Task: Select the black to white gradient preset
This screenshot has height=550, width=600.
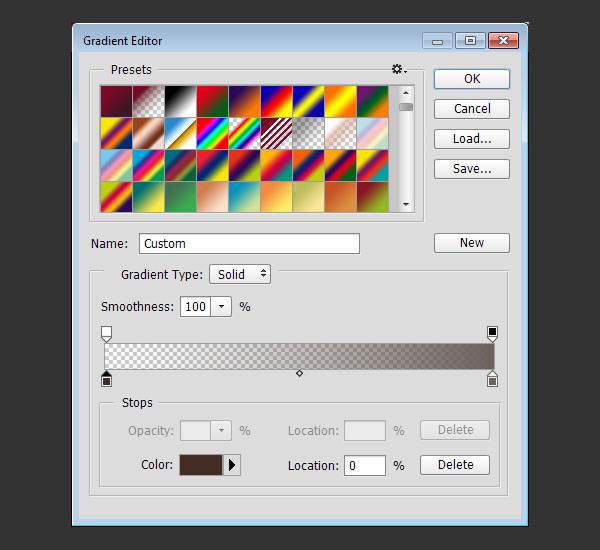Action: 181,101
